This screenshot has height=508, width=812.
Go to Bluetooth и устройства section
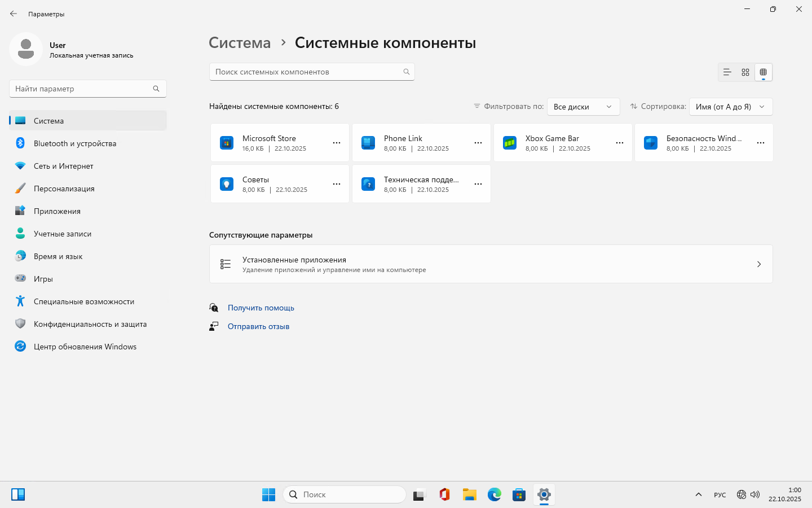pos(75,143)
